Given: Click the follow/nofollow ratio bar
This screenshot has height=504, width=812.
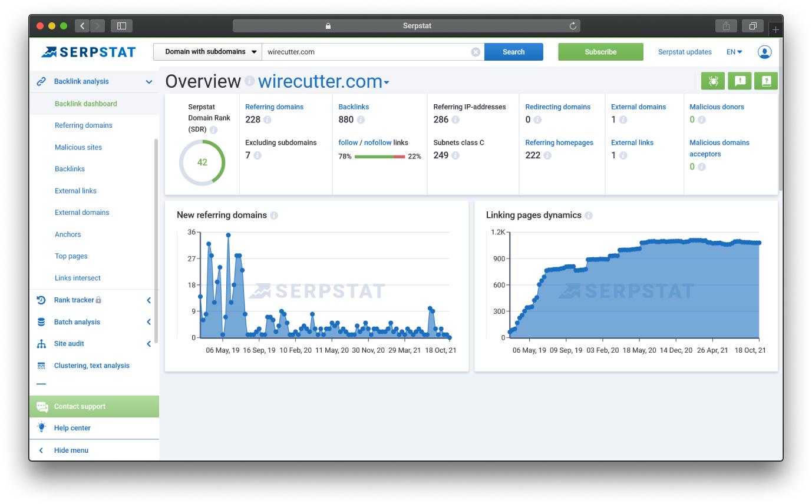Looking at the screenshot, I should tap(379, 157).
